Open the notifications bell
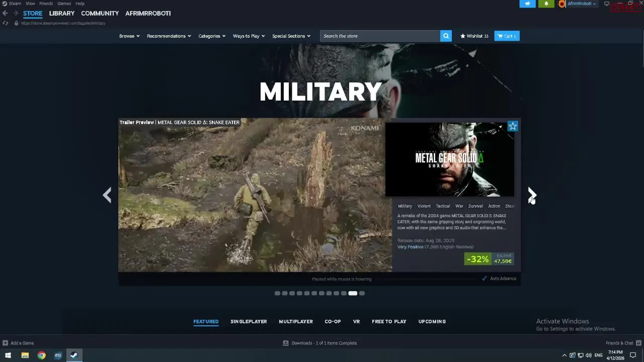The height and width of the screenshot is (362, 644). pyautogui.click(x=546, y=4)
